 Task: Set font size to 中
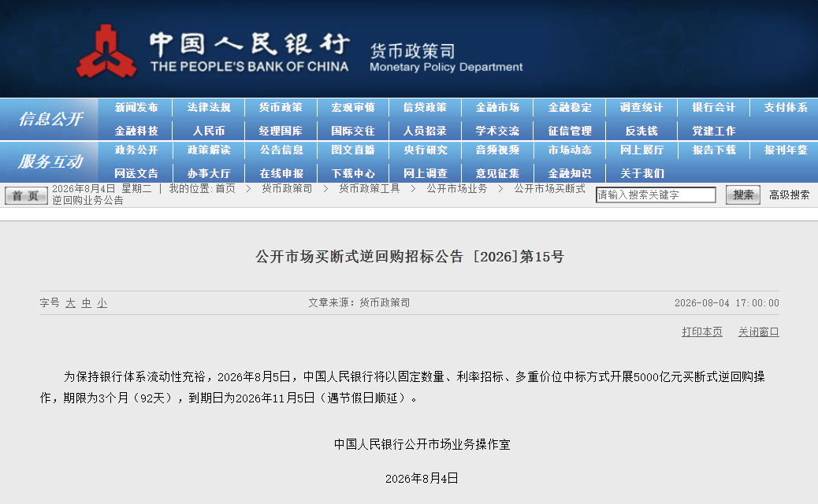click(x=86, y=303)
